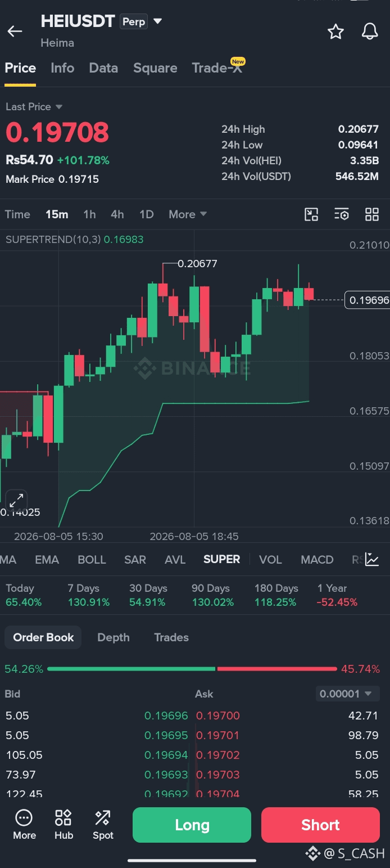This screenshot has height=868, width=390.
Task: Tap the Perp contract badge
Action: (134, 22)
